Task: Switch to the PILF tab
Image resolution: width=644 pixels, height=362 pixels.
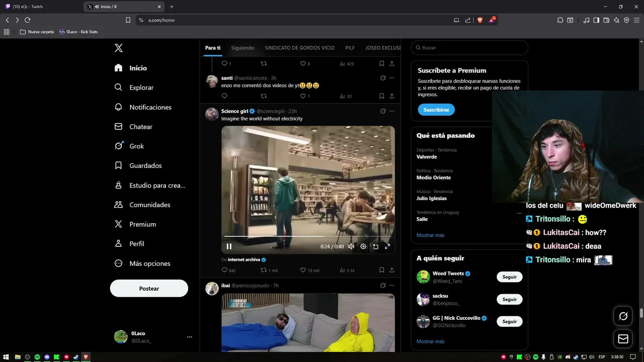Action: tap(350, 48)
